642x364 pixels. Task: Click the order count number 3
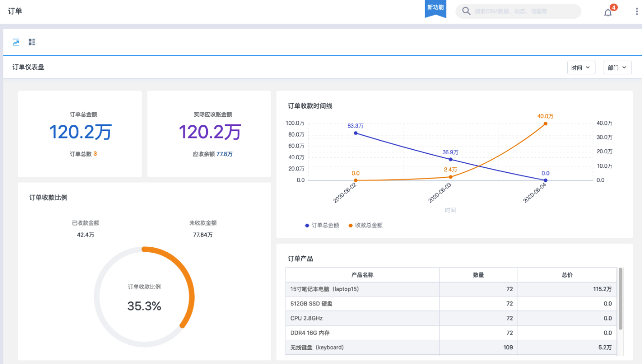[x=95, y=154]
